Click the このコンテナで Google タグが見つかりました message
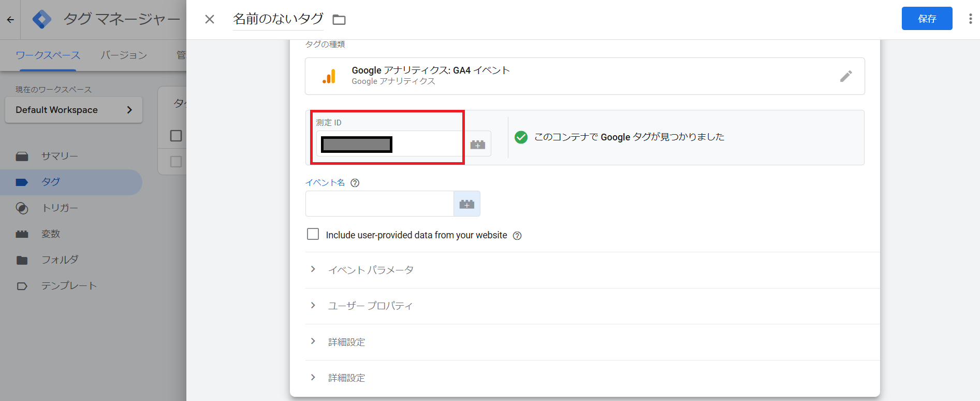The image size is (980, 401). click(x=629, y=137)
